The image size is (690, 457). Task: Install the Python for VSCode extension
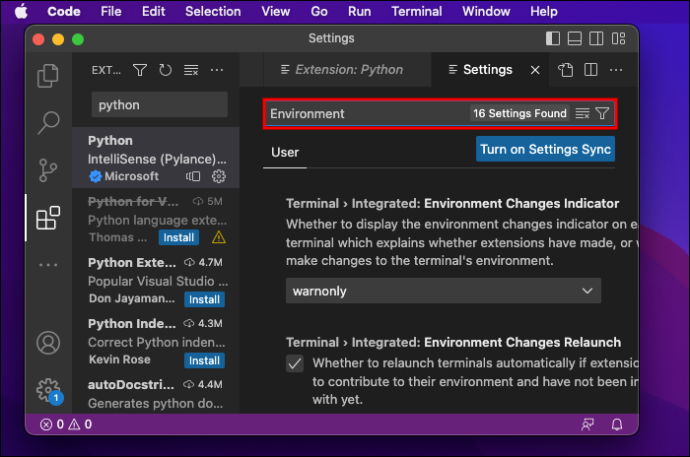pos(179,238)
